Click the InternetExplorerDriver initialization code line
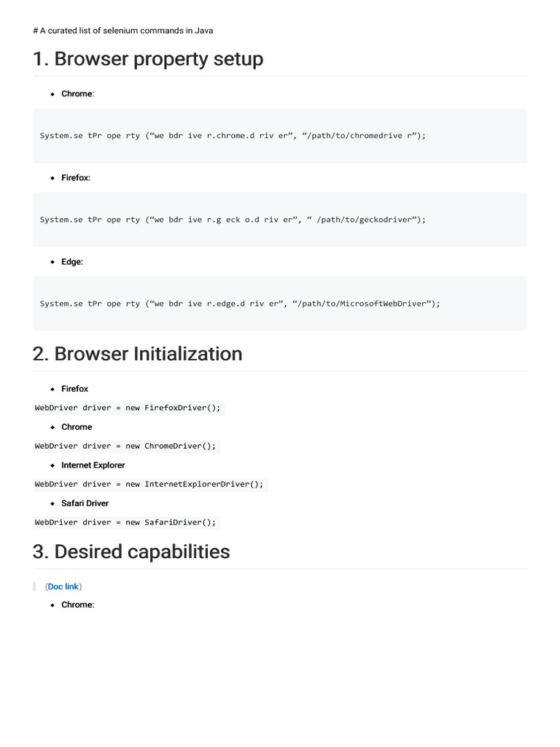This screenshot has height=747, width=560. coord(149,484)
